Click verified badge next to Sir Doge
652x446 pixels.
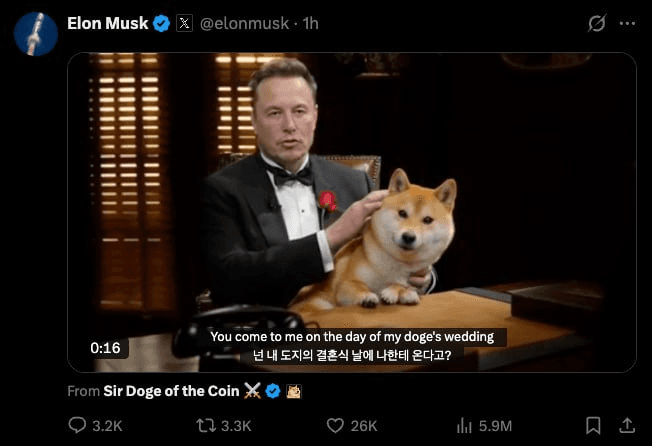click(273, 391)
